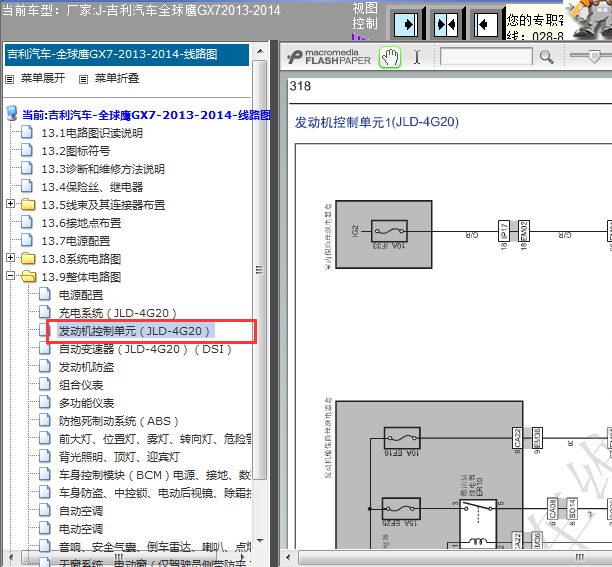Click the tree panel vertical scrollbar thumb

pyautogui.click(x=260, y=269)
